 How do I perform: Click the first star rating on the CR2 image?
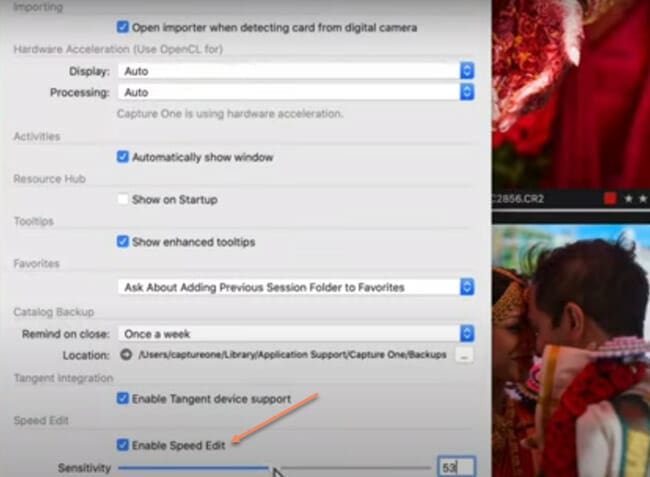[628, 199]
